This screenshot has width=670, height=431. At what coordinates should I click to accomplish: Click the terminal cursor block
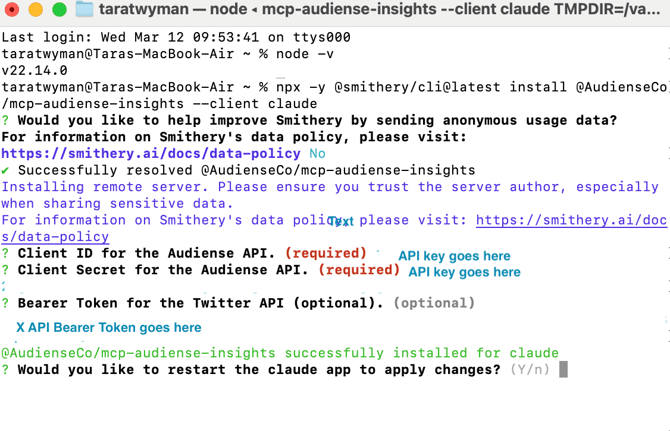[x=564, y=369]
